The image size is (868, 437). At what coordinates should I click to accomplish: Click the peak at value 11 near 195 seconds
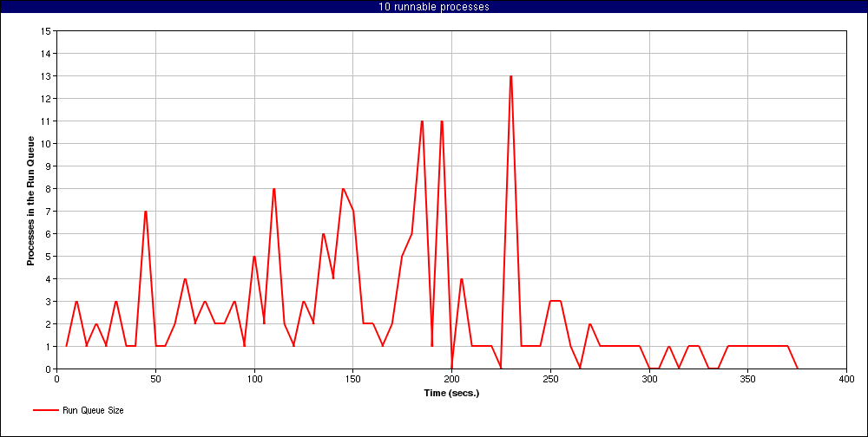pyautogui.click(x=442, y=121)
